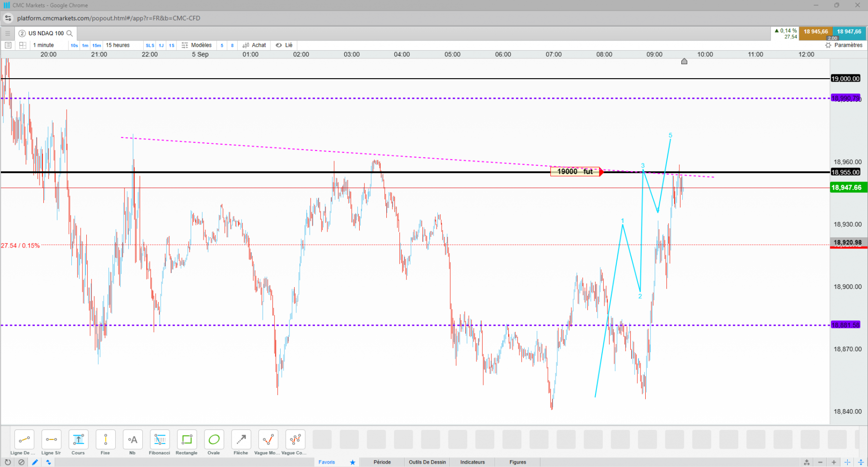The image size is (868, 467).
Task: Select the Ligne De tendance drawing tool
Action: [x=24, y=440]
